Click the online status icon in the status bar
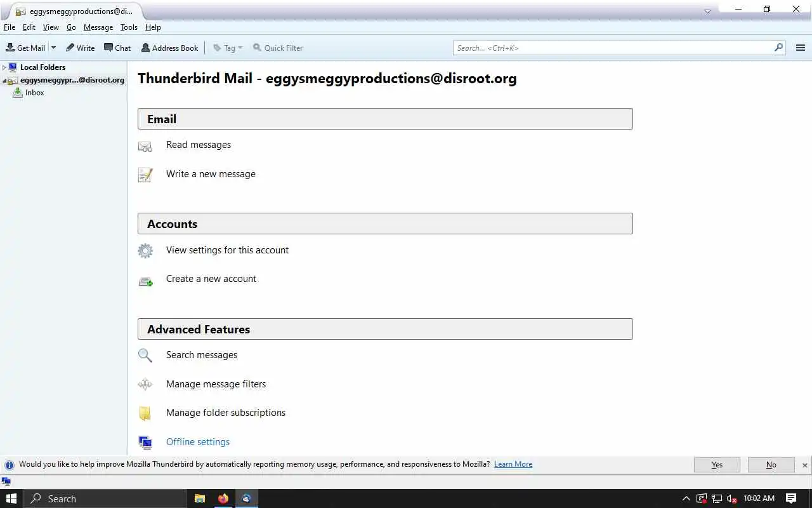 click(x=6, y=481)
